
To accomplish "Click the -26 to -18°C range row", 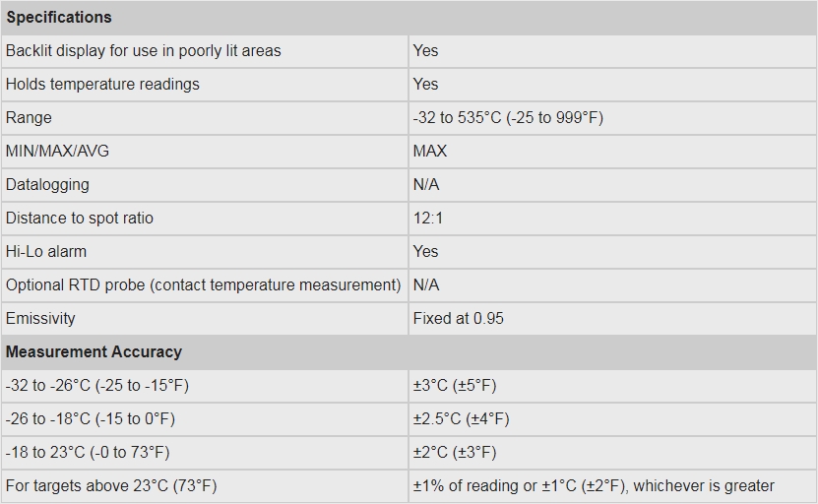I will 91,418.
